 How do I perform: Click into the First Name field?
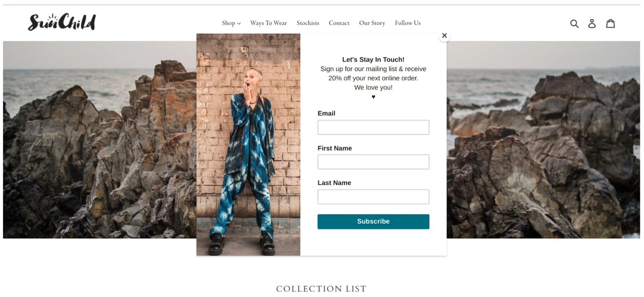373,162
